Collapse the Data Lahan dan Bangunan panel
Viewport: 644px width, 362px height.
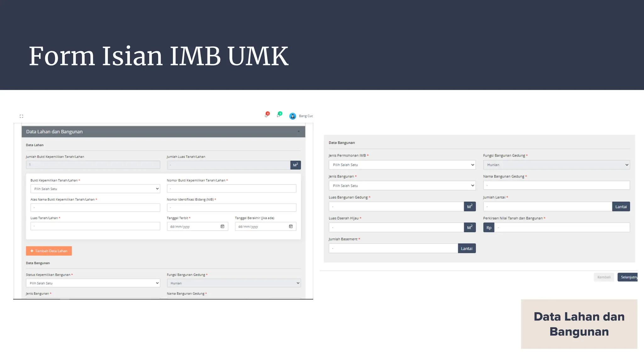[298, 132]
